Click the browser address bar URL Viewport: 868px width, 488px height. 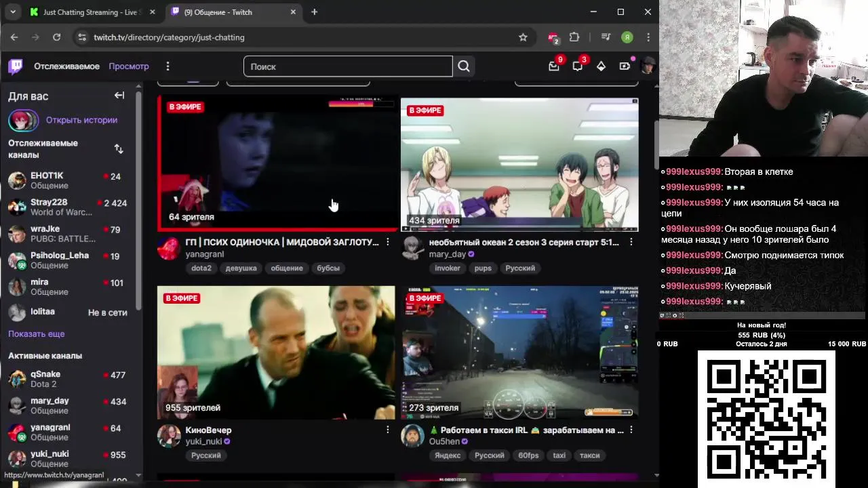click(169, 37)
